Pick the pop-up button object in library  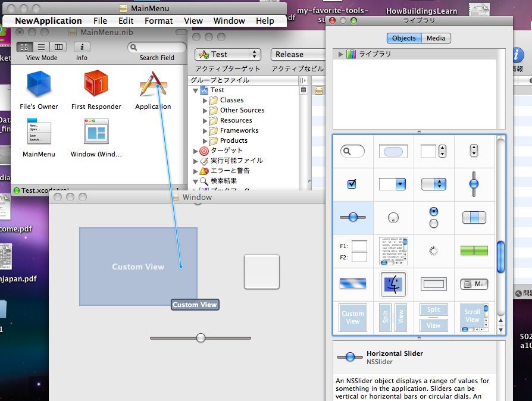point(434,184)
